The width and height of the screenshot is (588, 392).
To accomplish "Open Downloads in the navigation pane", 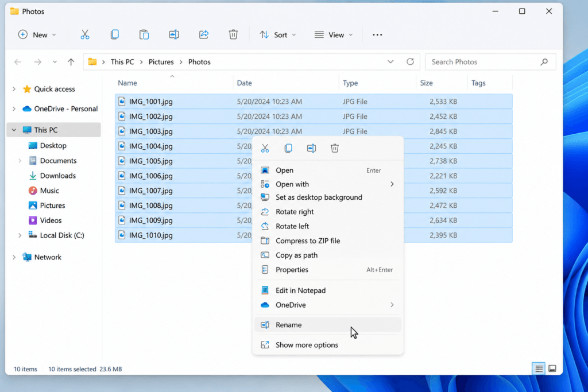I will (58, 176).
